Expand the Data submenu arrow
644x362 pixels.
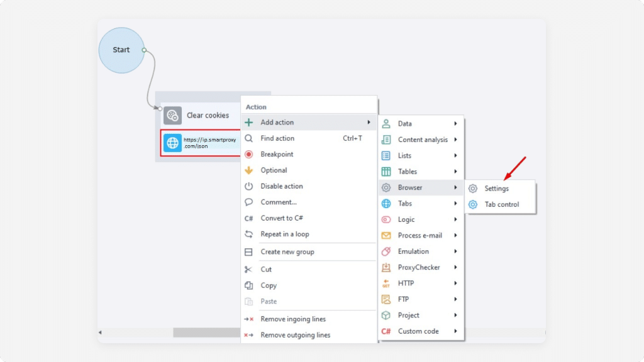(455, 124)
